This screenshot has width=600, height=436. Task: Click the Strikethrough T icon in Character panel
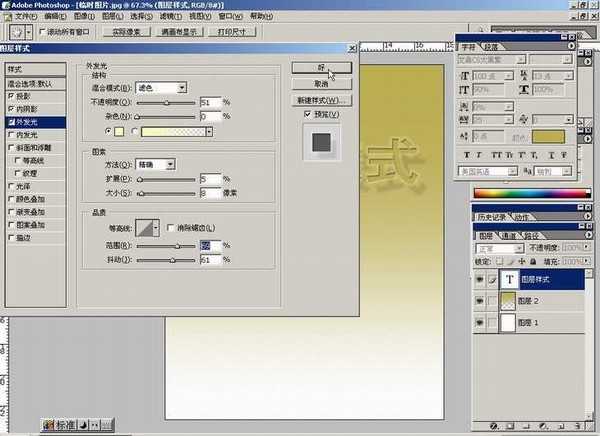click(564, 155)
